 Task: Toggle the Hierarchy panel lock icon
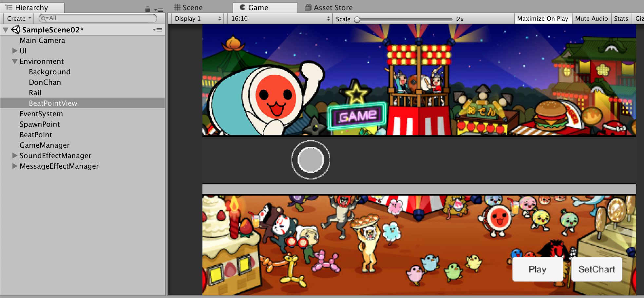point(148,9)
